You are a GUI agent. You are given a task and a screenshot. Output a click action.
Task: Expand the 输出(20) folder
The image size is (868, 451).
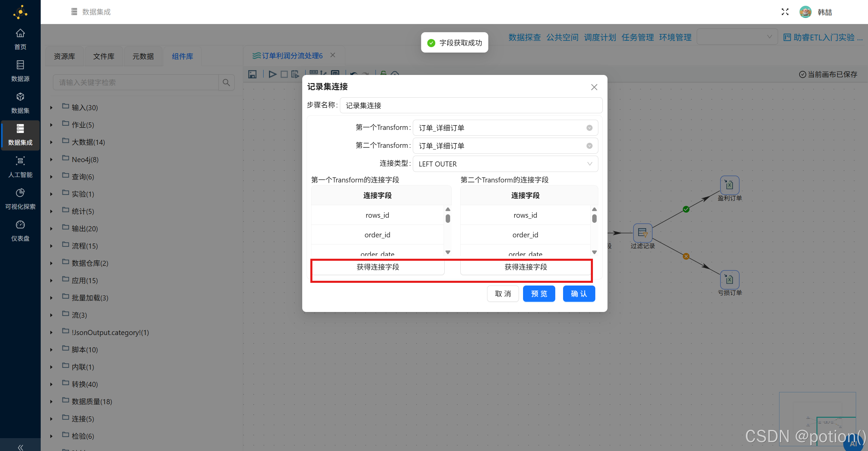[51, 229]
